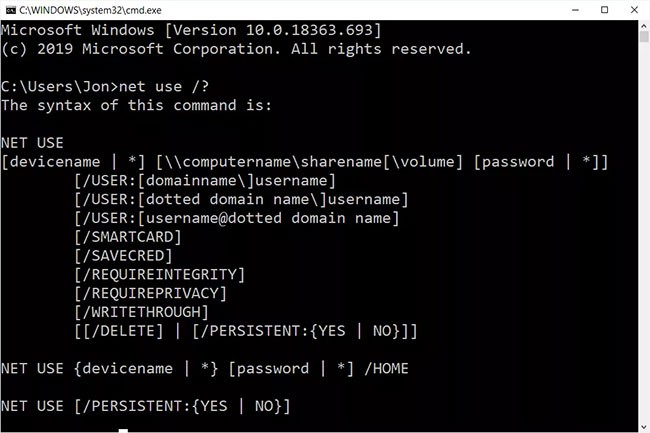The height and width of the screenshot is (433, 650).
Task: Click the /REQUIREINTEGRITY option text
Action: [x=160, y=274]
